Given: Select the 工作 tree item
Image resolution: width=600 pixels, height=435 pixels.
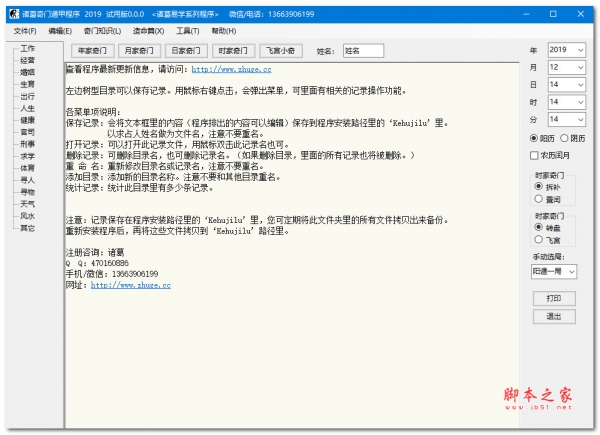Looking at the screenshot, I should tap(28, 49).
